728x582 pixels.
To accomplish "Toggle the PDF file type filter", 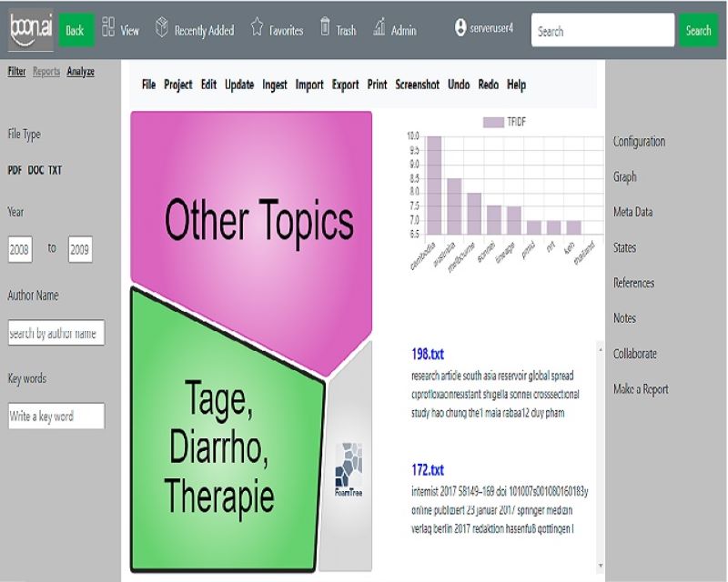I will (15, 170).
